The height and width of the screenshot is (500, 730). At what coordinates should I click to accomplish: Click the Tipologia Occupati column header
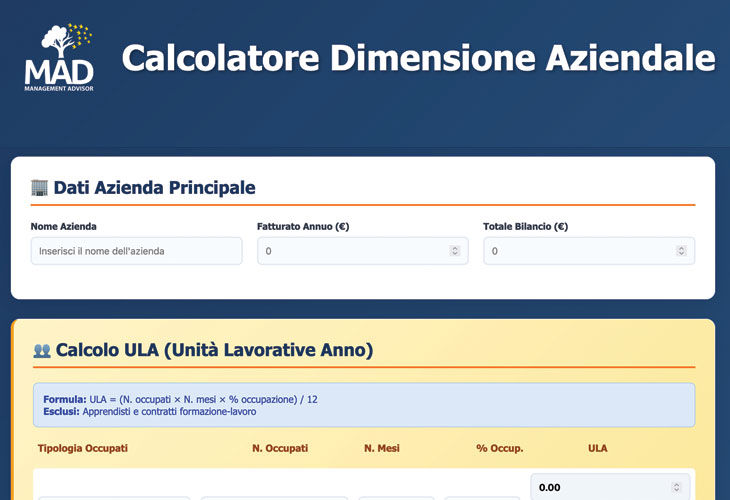[x=83, y=448]
